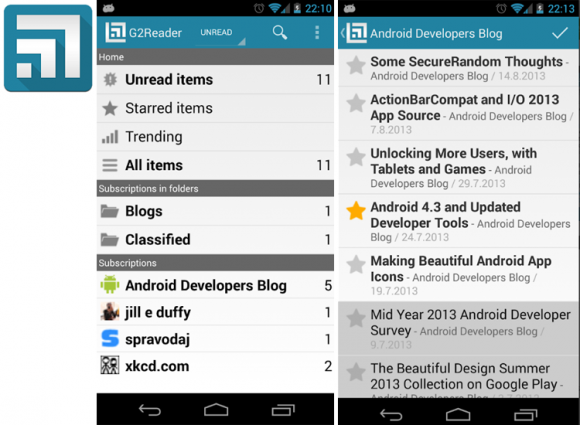580x425 pixels.
Task: Open the spravodaj subscription
Action: pyautogui.click(x=215, y=339)
